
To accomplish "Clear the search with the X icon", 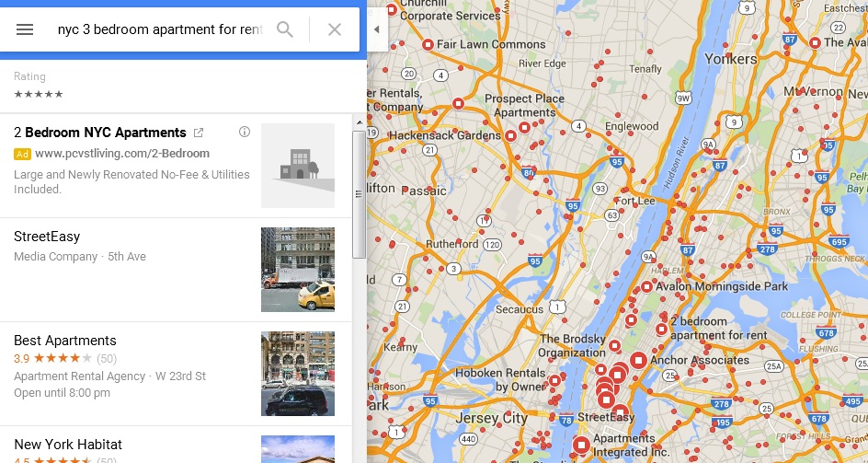I will click(335, 29).
